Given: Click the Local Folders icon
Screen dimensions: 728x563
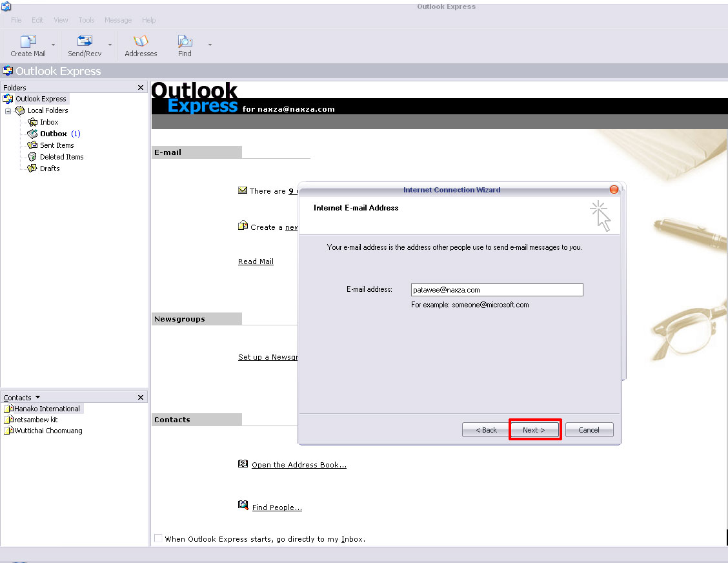Looking at the screenshot, I should tap(19, 110).
